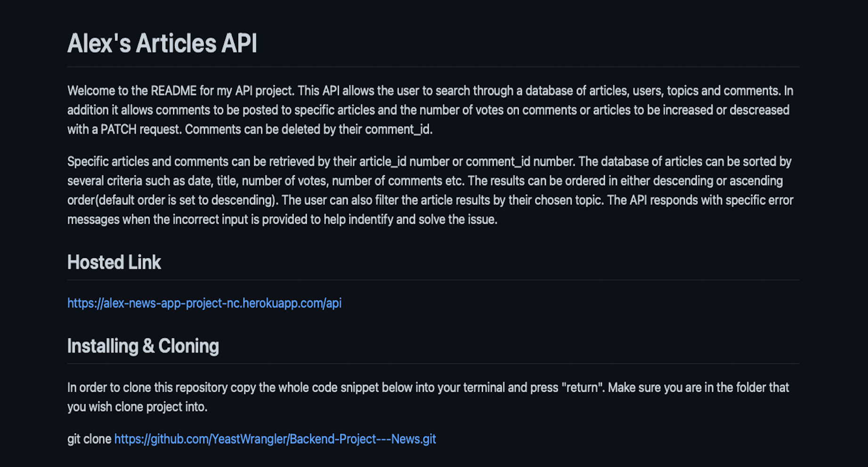The height and width of the screenshot is (467, 868).
Task: Click the word "PATCH" in the intro paragraph
Action: click(118, 129)
